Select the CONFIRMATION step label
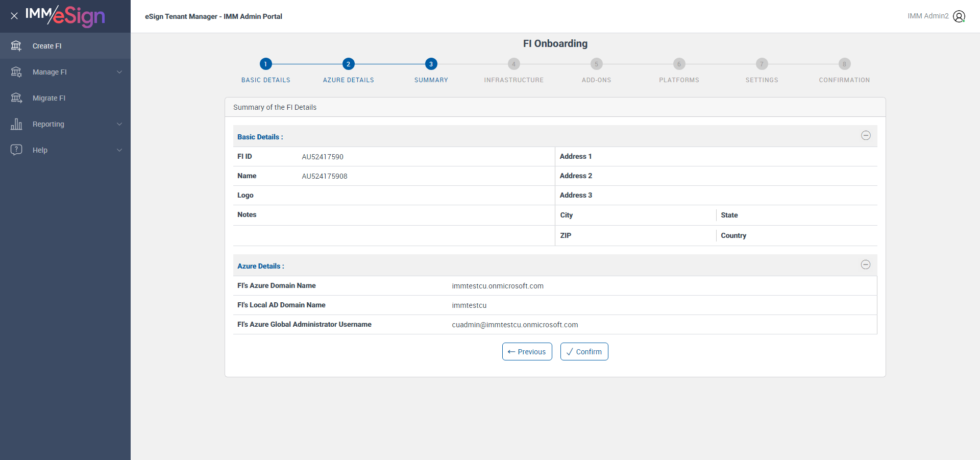The height and width of the screenshot is (460, 980). click(844, 80)
